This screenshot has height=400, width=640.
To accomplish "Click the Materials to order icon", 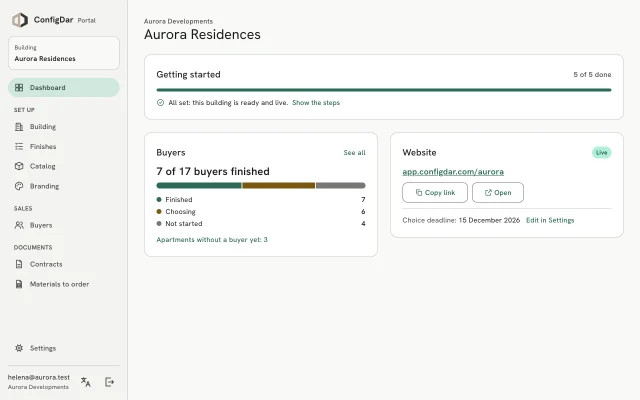I will click(19, 284).
